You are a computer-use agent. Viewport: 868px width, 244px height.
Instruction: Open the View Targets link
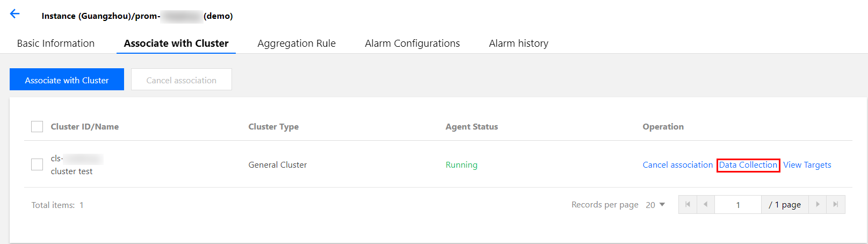[x=807, y=165]
